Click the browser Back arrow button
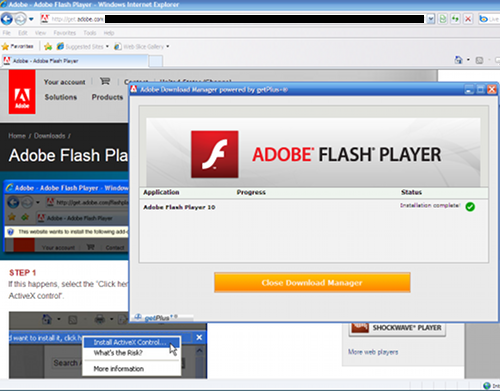 tap(7, 19)
